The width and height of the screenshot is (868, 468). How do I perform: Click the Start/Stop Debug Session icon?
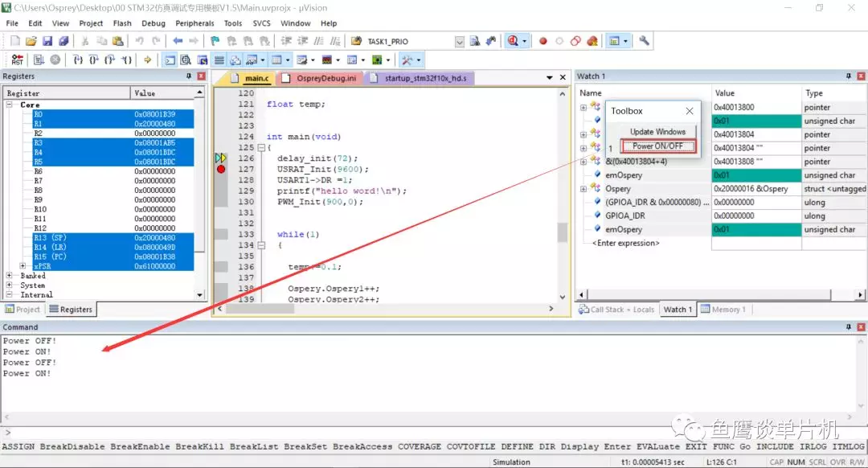click(x=513, y=41)
